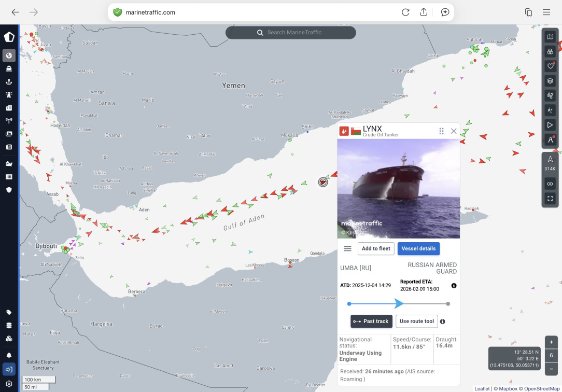This screenshot has height=392, width=562.
Task: Click the playback triangle icon in right toolbar
Action: click(550, 124)
